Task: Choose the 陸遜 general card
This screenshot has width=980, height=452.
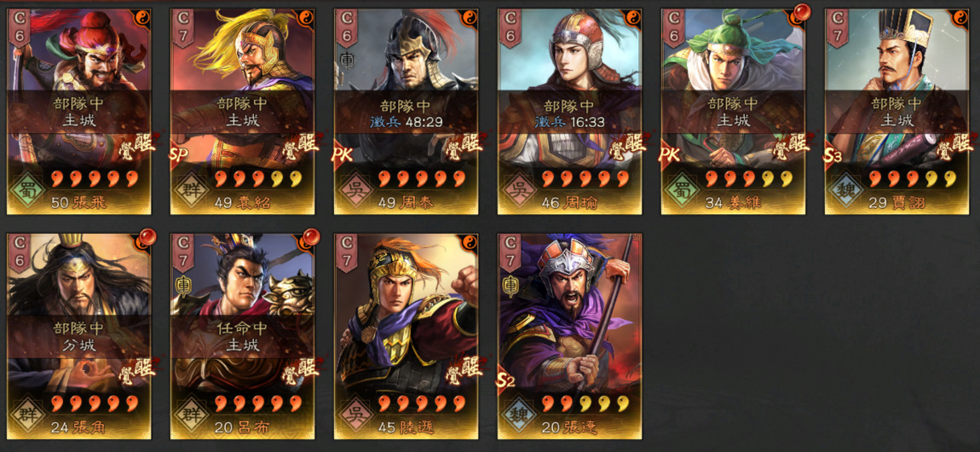Action: (406, 336)
